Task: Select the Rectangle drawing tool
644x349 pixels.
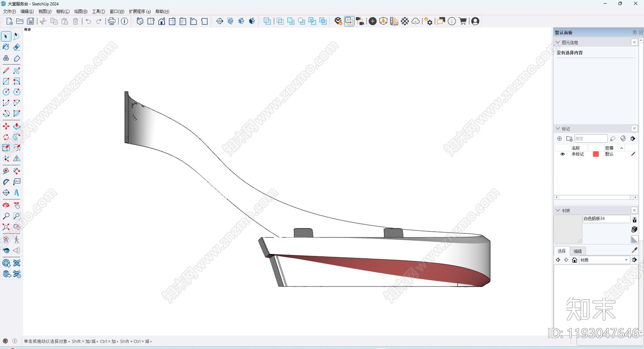Action: click(x=6, y=81)
